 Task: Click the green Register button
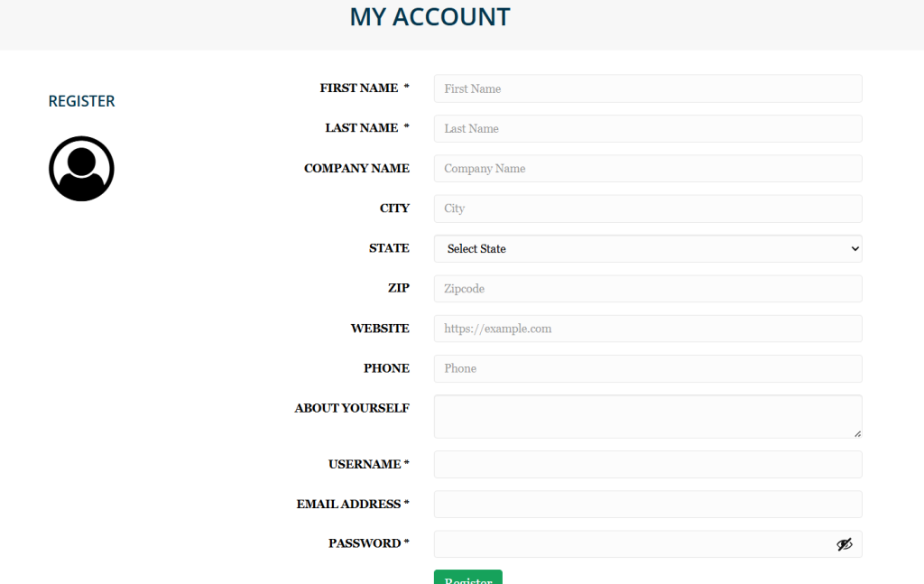click(x=467, y=578)
